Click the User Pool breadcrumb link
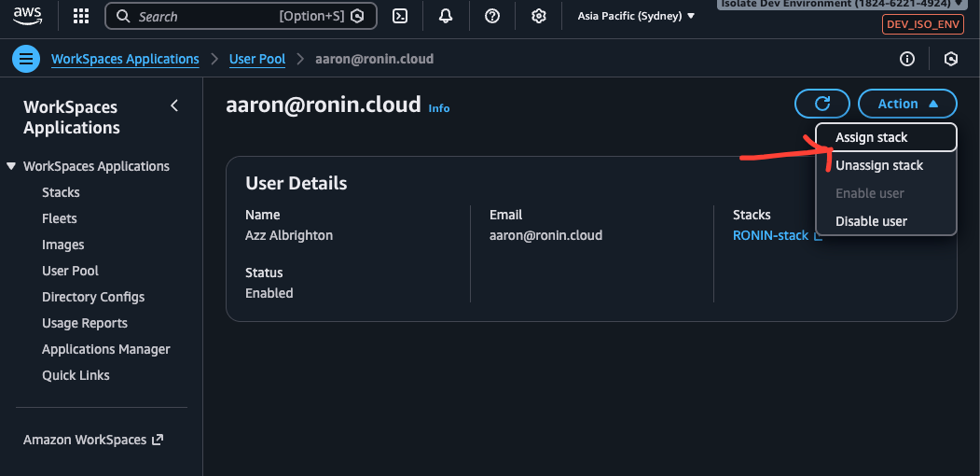The height and width of the screenshot is (476, 980). tap(257, 60)
